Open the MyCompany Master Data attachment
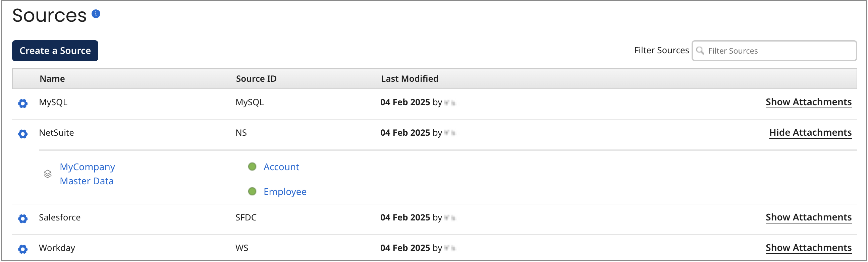The height and width of the screenshot is (262, 868). (x=87, y=174)
